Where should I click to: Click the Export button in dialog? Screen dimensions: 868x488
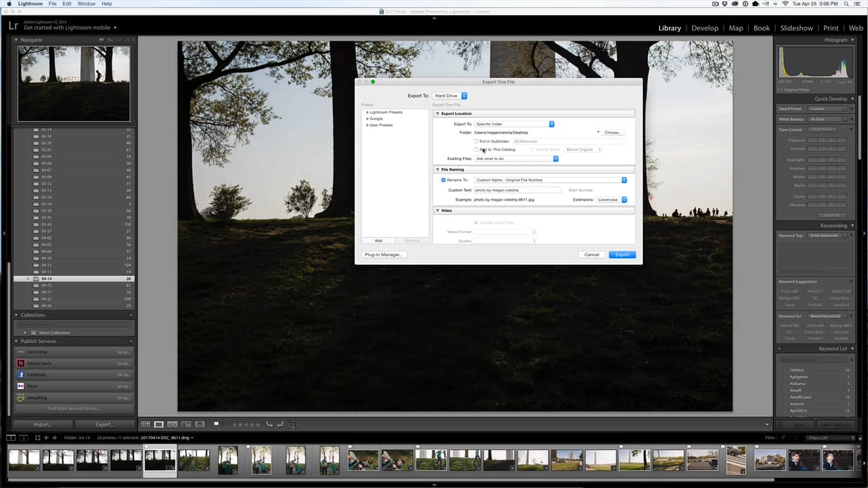tap(622, 255)
